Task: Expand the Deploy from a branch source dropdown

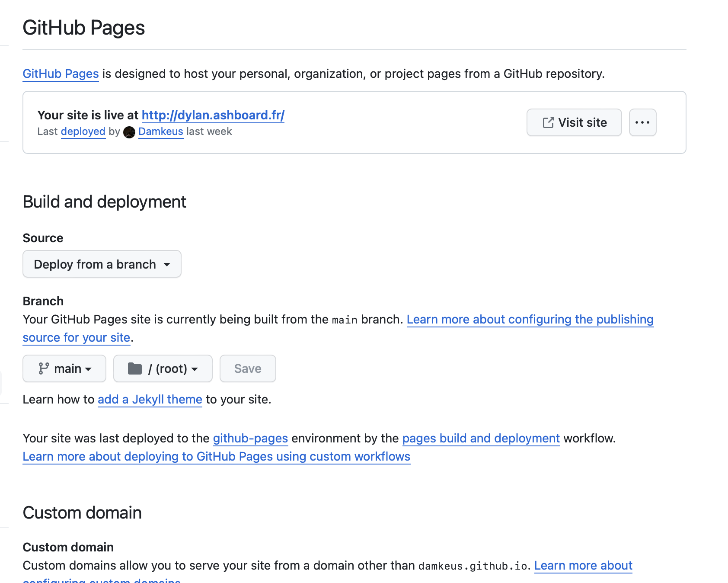Action: (x=102, y=264)
